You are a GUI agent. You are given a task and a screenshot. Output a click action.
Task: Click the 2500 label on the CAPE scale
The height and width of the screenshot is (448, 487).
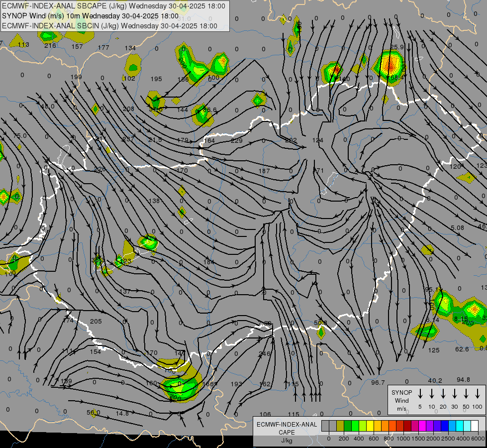[448, 439]
